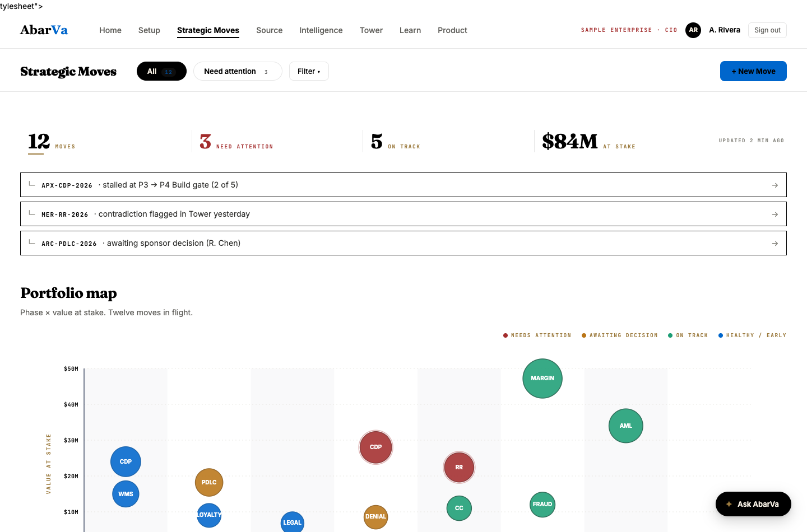Open the ARC-PDLC-2026 awaiting sponsor alert

(403, 243)
